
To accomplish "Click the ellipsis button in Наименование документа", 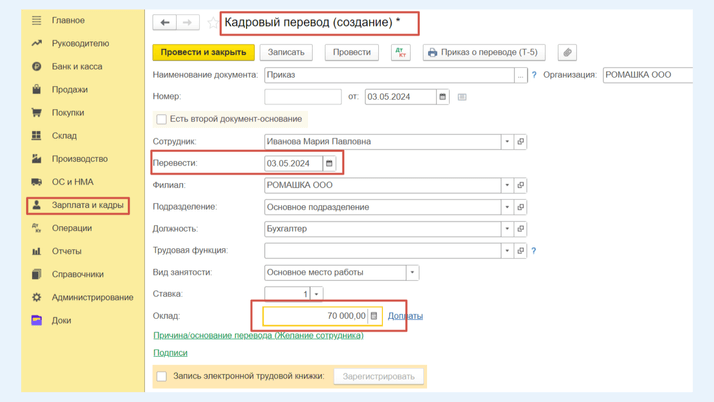I will (520, 76).
